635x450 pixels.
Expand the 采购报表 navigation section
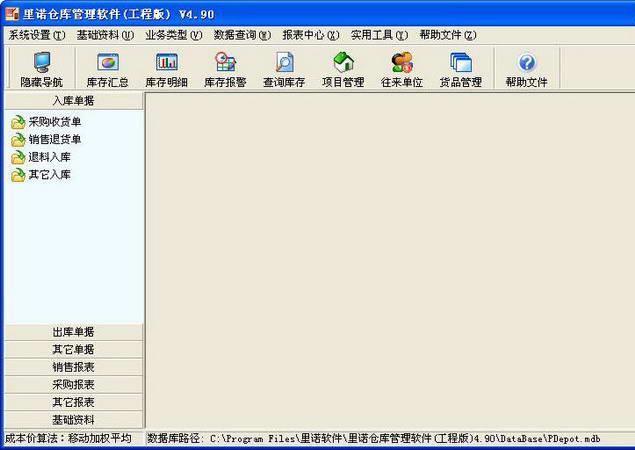pyautogui.click(x=74, y=385)
